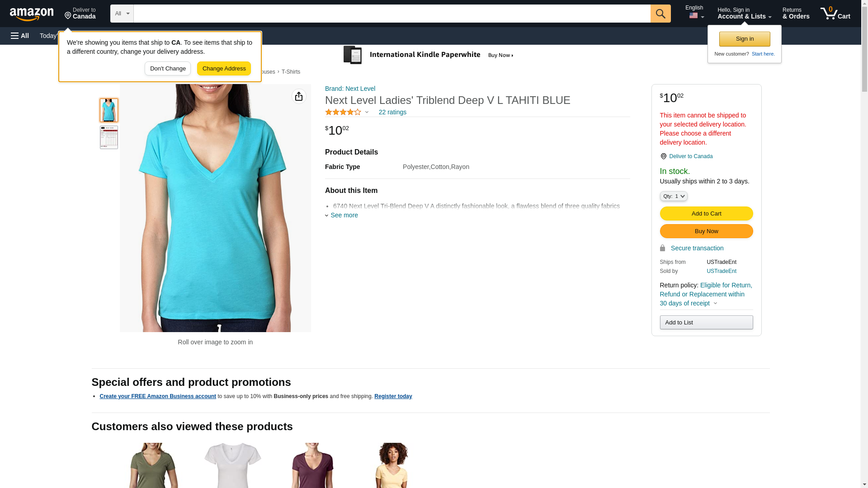Click the Deliver to Canada location pin
This screenshot has width=868, height=488.
pos(663,156)
